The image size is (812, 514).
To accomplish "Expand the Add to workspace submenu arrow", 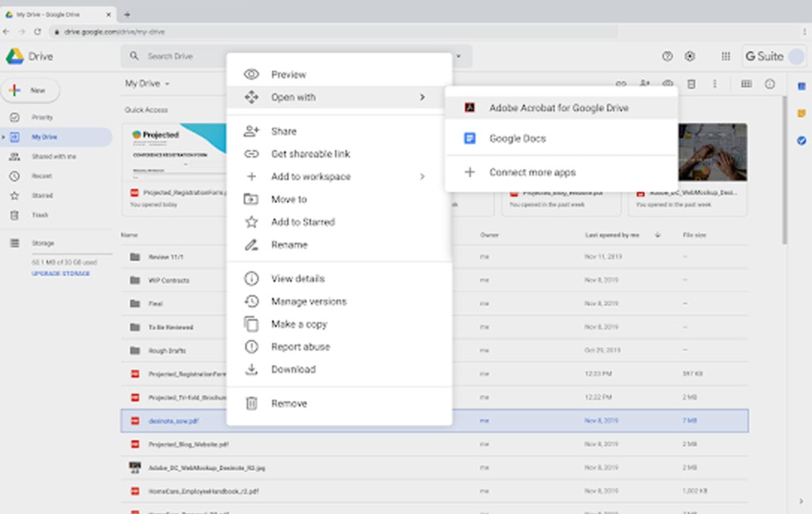I will click(x=423, y=177).
